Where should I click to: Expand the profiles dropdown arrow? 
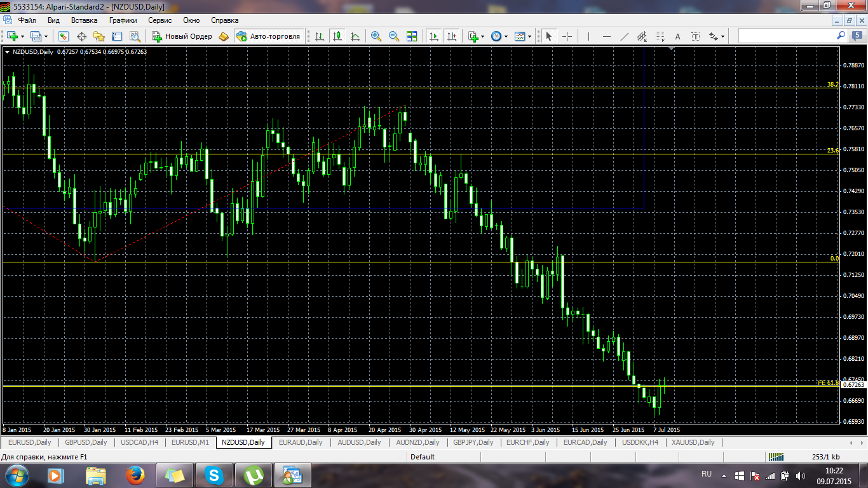point(46,36)
